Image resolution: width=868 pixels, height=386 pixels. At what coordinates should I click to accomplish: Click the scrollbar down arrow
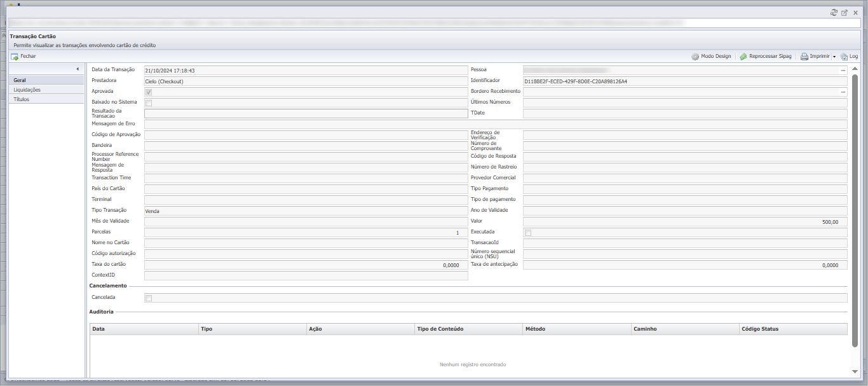click(855, 371)
